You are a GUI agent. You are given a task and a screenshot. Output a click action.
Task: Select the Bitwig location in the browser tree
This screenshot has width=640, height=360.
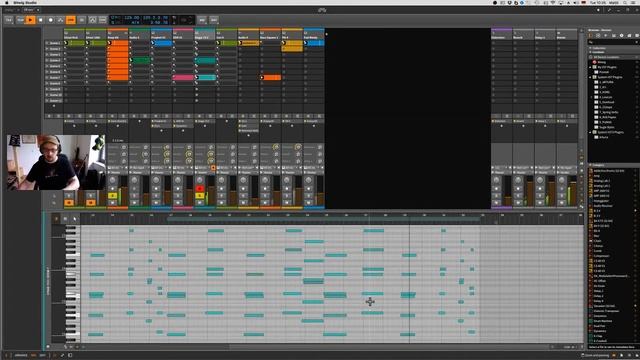(602, 62)
